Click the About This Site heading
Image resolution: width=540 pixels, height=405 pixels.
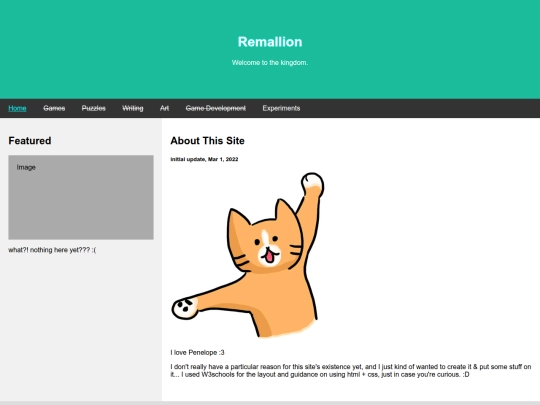point(207,141)
